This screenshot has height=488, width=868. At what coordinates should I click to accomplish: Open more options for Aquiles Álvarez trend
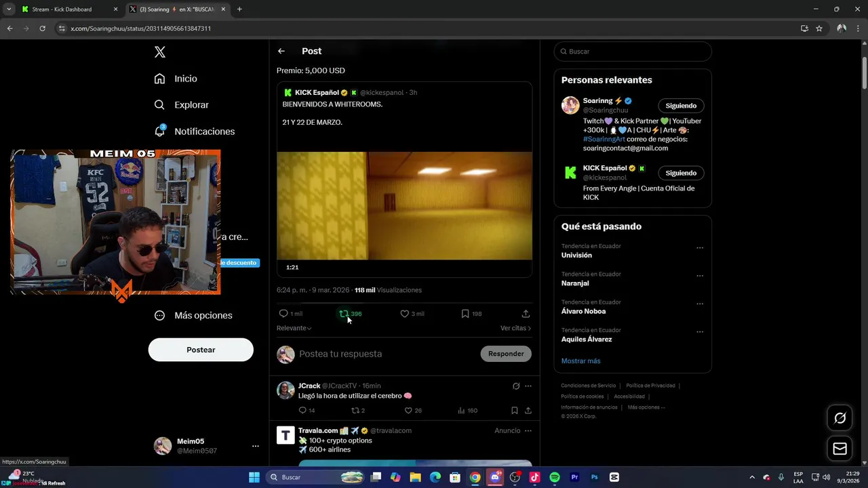[x=700, y=332]
